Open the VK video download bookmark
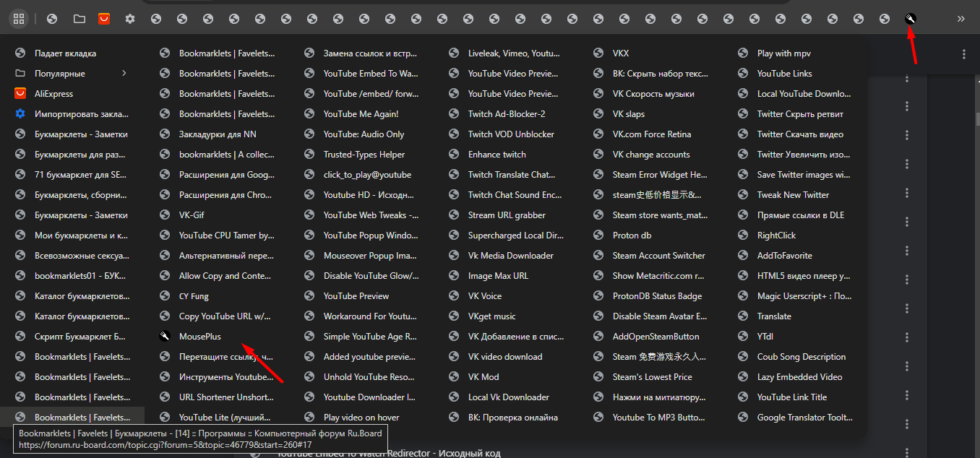 (506, 357)
